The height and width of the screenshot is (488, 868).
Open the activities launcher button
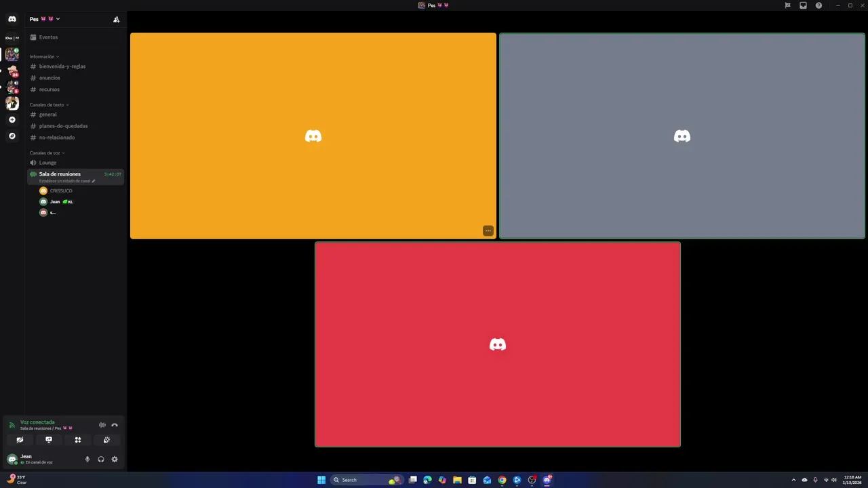[78, 440]
